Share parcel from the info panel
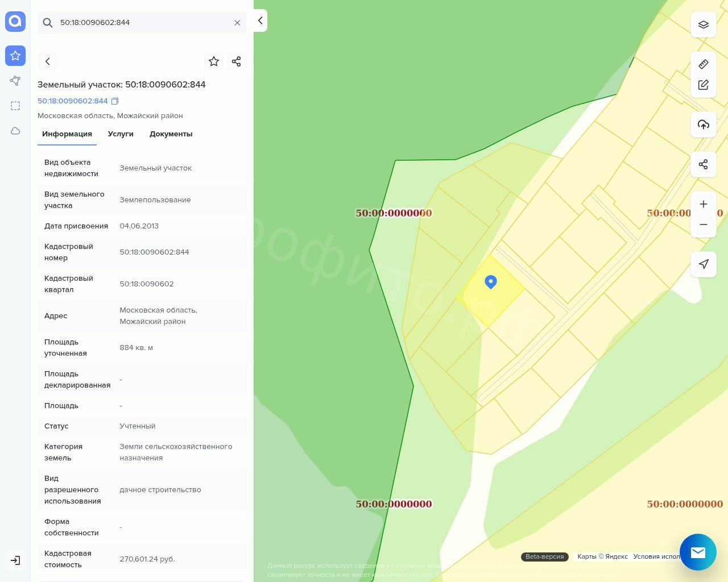The width and height of the screenshot is (728, 582). click(x=237, y=61)
